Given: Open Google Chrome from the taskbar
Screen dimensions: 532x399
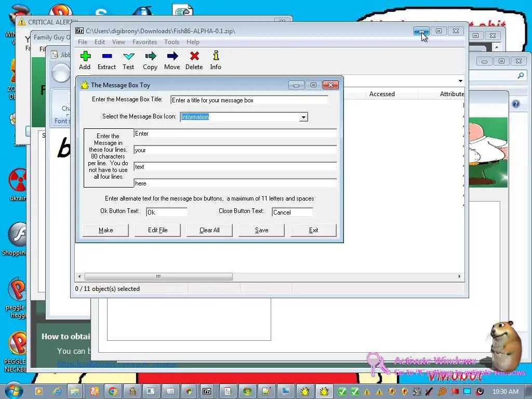Looking at the screenshot, I should [113, 392].
